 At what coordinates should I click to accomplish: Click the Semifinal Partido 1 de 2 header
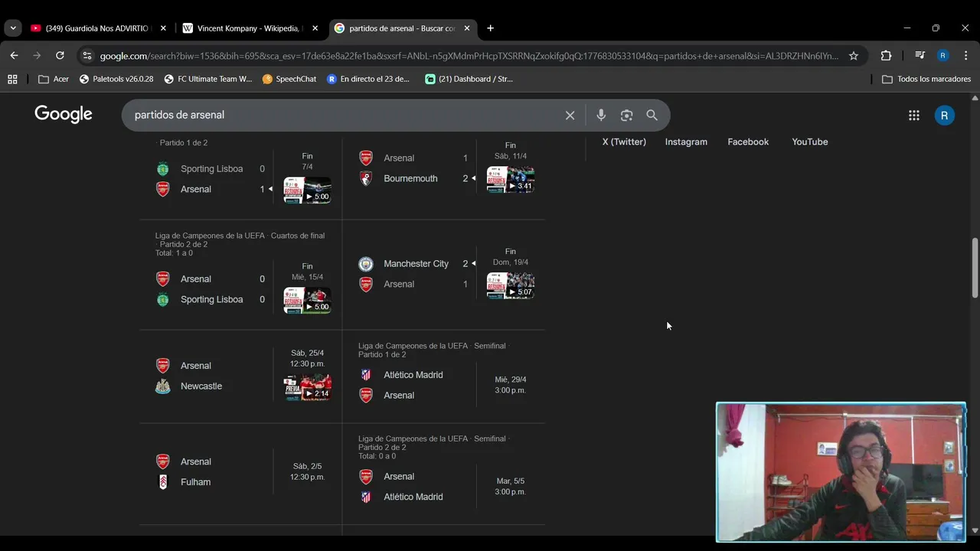coord(433,350)
